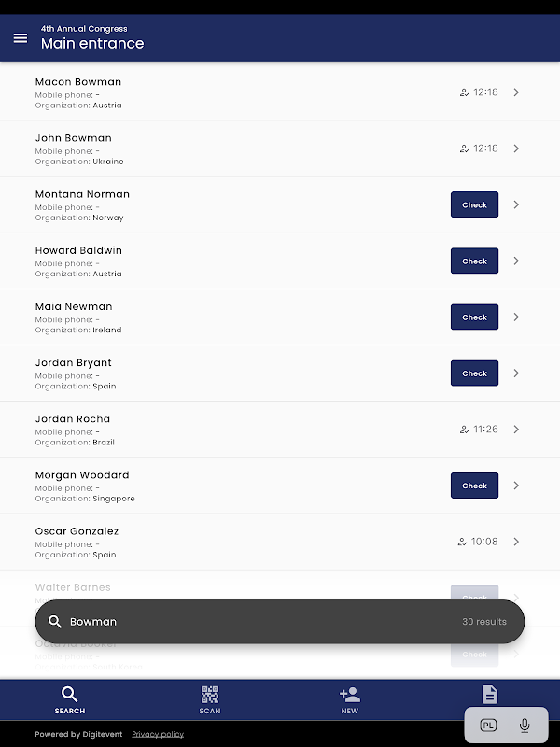Click the PL keyboard language icon
This screenshot has width=560, height=747.
tap(489, 726)
